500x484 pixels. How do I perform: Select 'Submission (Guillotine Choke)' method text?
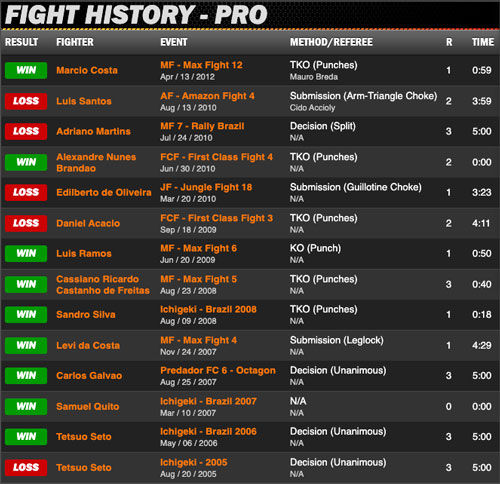pos(356,187)
